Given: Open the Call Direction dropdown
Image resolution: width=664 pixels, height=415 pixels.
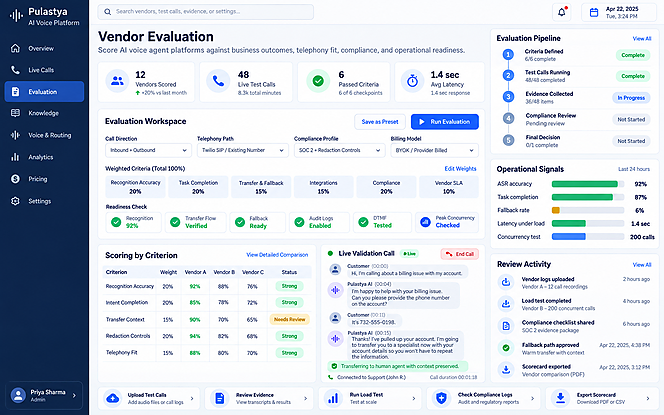Looking at the screenshot, I should (x=148, y=150).
